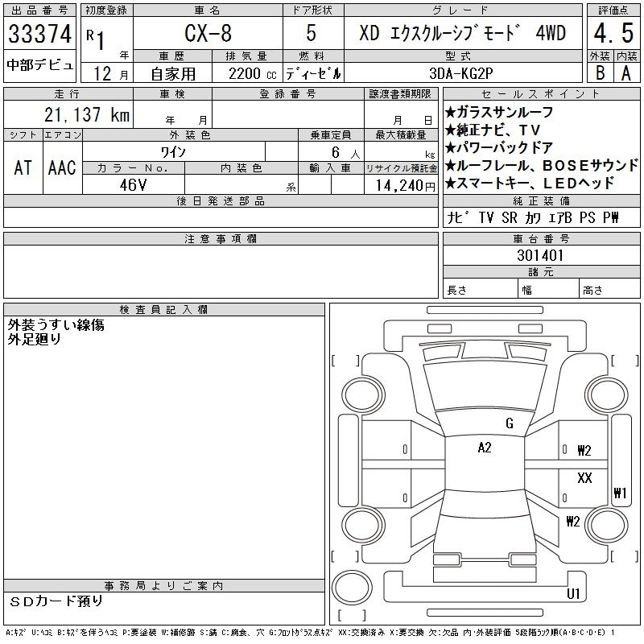The height and width of the screenshot is (644, 644).
Task: Select model code 3DA-KG2P
Action: click(x=461, y=73)
